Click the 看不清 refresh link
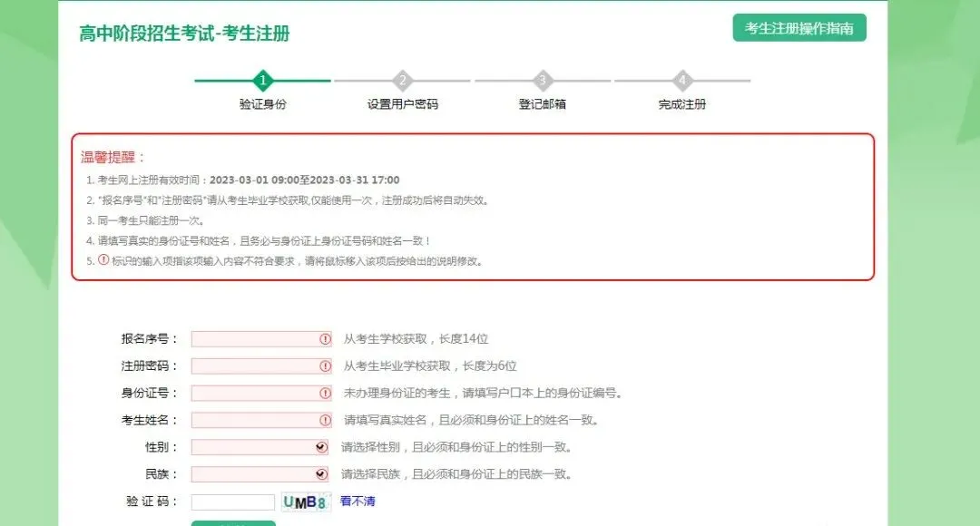The image size is (980, 526). tap(357, 501)
